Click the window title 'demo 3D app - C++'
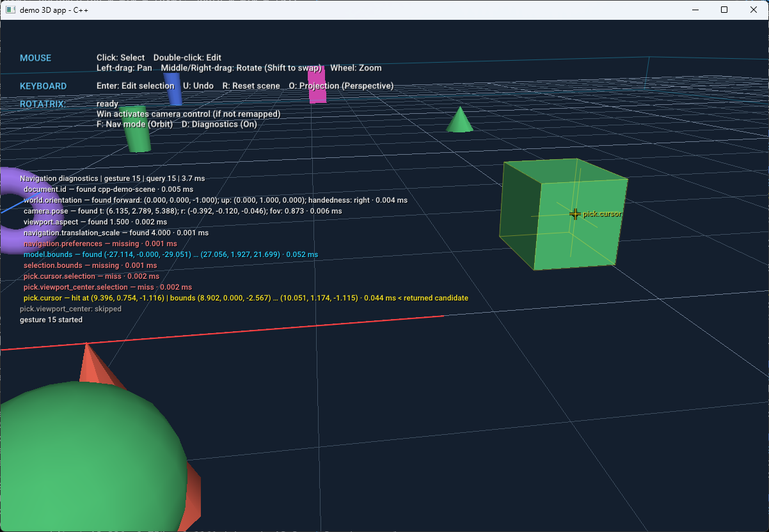This screenshot has width=769, height=532. [54, 10]
